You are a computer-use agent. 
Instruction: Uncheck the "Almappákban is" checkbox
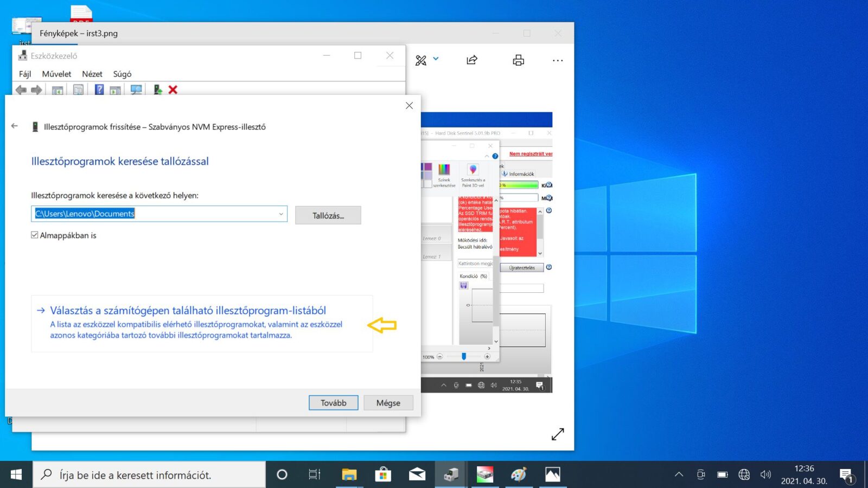click(x=35, y=235)
